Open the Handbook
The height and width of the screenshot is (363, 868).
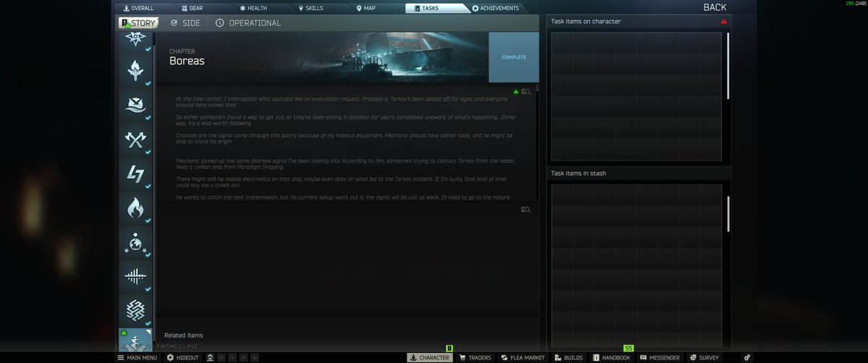(x=612, y=357)
